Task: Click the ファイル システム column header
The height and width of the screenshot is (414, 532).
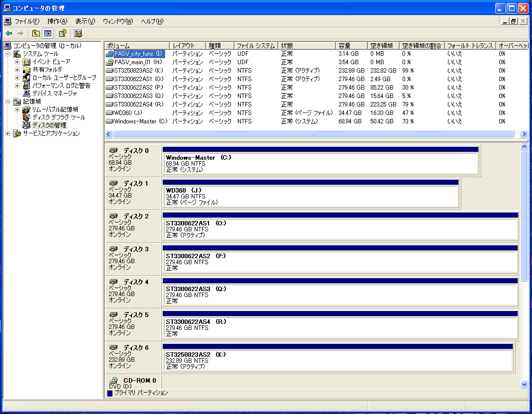Action: (255, 46)
